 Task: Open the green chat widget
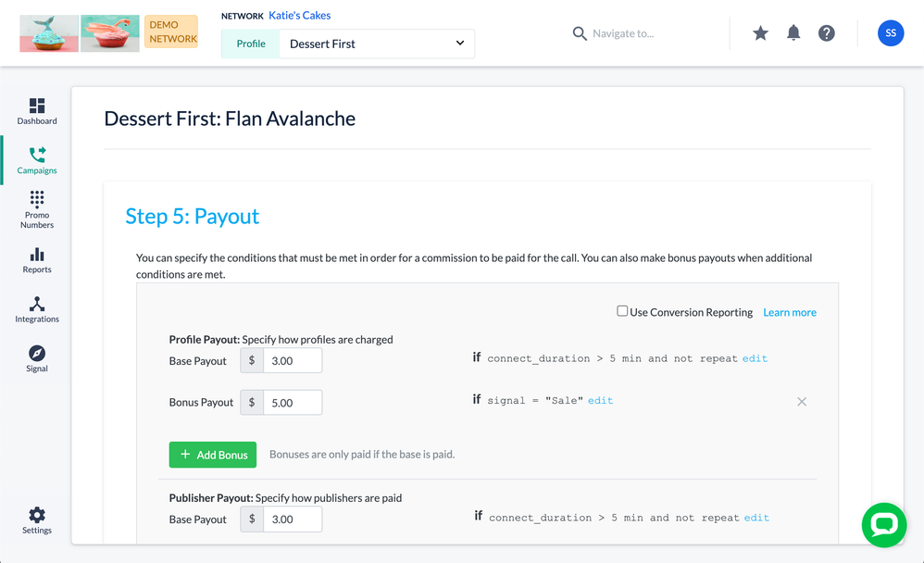[x=883, y=525]
